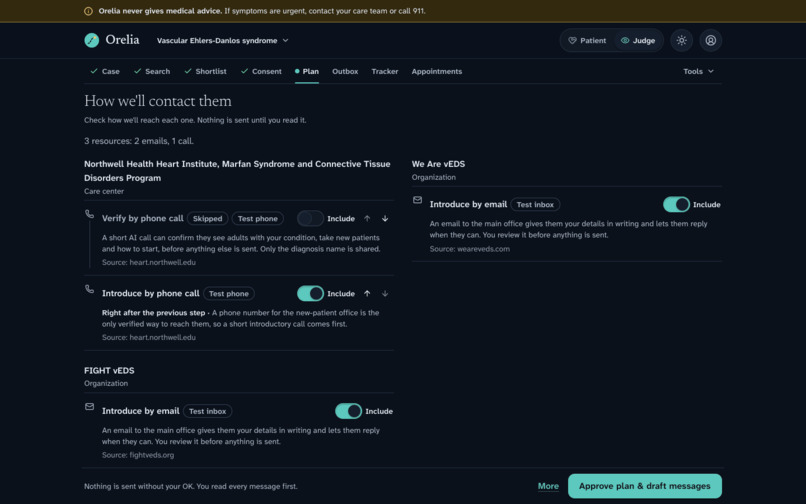Open the Consent step tab

pyautogui.click(x=261, y=71)
